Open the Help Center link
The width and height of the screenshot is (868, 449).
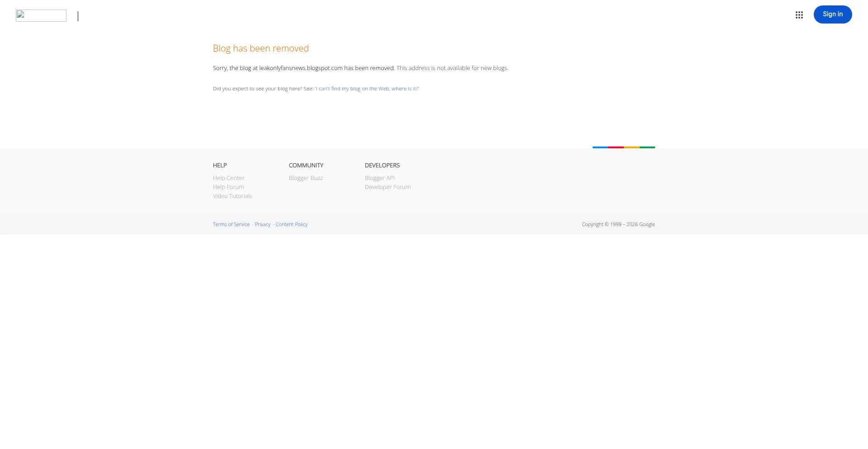click(229, 178)
